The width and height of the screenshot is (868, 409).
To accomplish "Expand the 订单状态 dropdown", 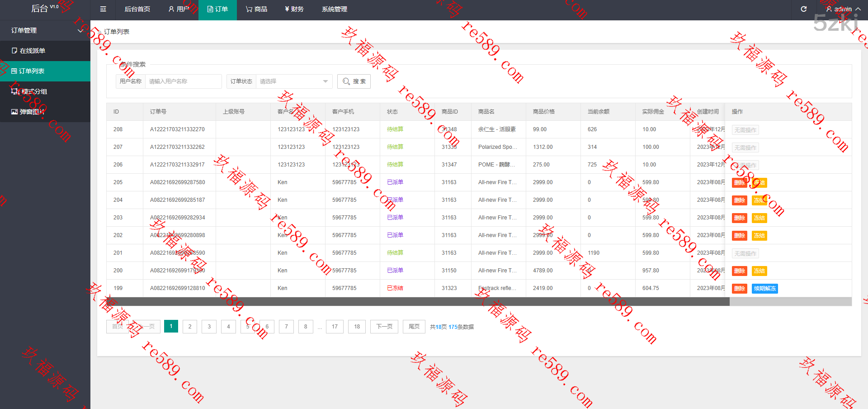I will pos(294,81).
